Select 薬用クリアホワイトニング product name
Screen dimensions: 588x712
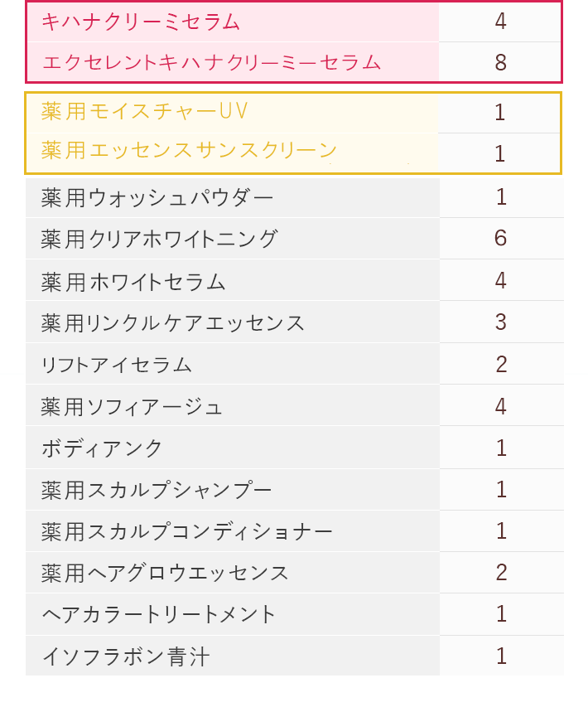159,239
